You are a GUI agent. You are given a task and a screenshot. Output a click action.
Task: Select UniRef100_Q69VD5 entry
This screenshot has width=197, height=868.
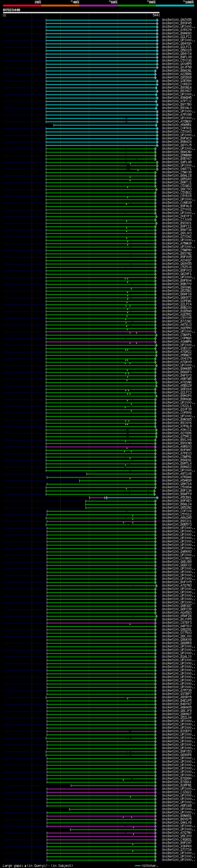click(x=177, y=264)
